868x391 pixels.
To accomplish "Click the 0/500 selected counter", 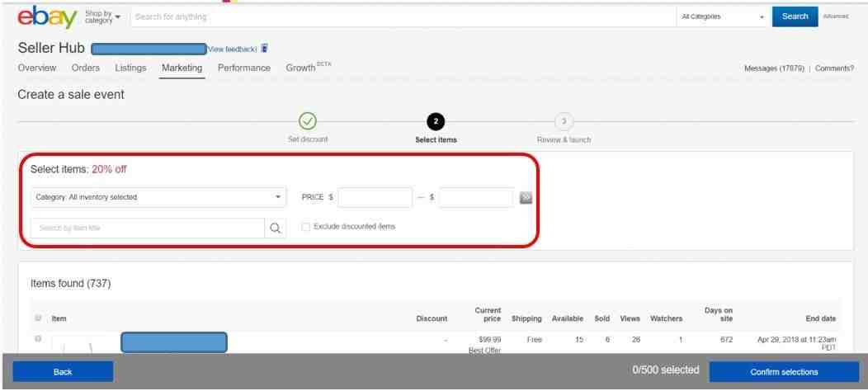I will pos(666,370).
